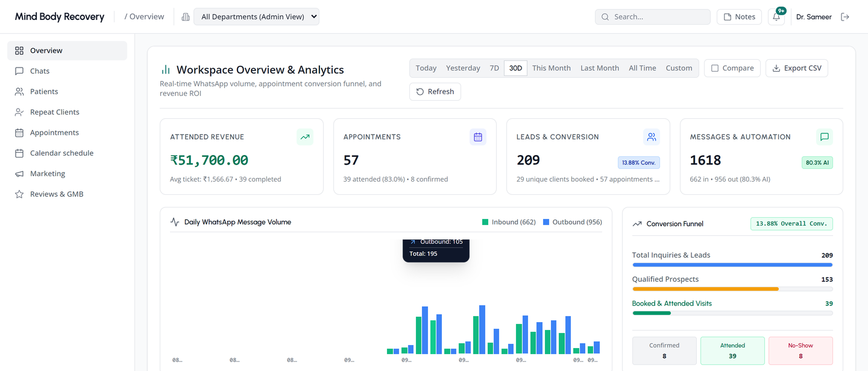This screenshot has width=868, height=371.
Task: Click the users icon on Leads & Conversion card
Action: [x=652, y=137]
